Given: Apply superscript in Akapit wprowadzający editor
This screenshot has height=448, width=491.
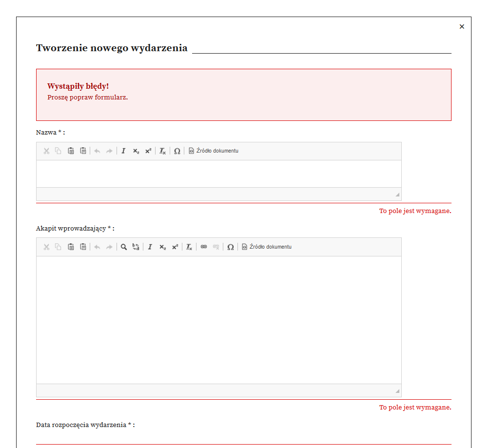Looking at the screenshot, I should [175, 247].
